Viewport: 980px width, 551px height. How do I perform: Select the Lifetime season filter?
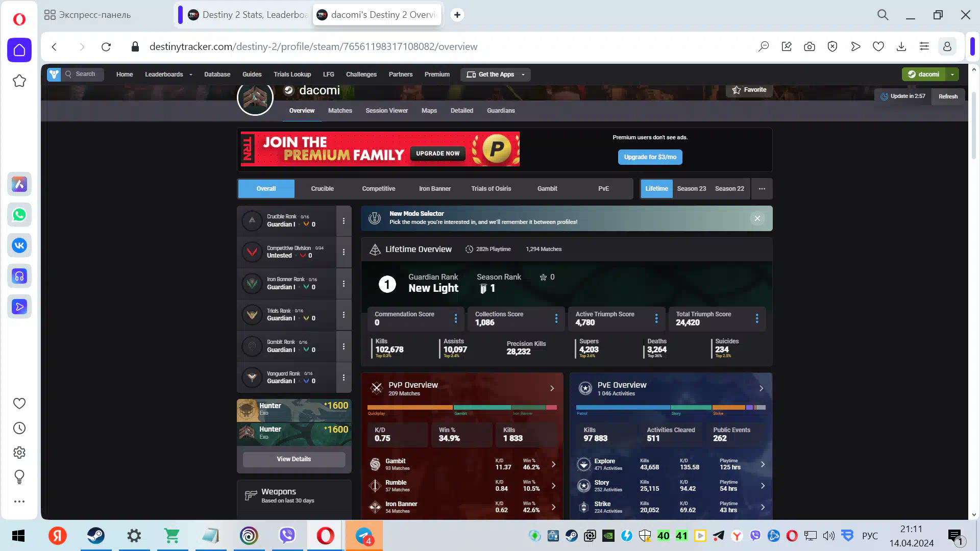coord(656,189)
